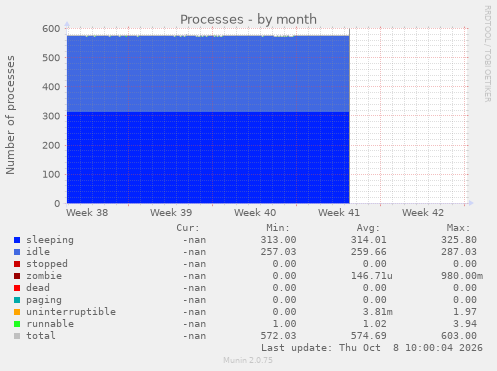Image resolution: width=497 pixels, height=371 pixels.
Task: Click the 'Number of processes' axis label
Action: point(10,115)
